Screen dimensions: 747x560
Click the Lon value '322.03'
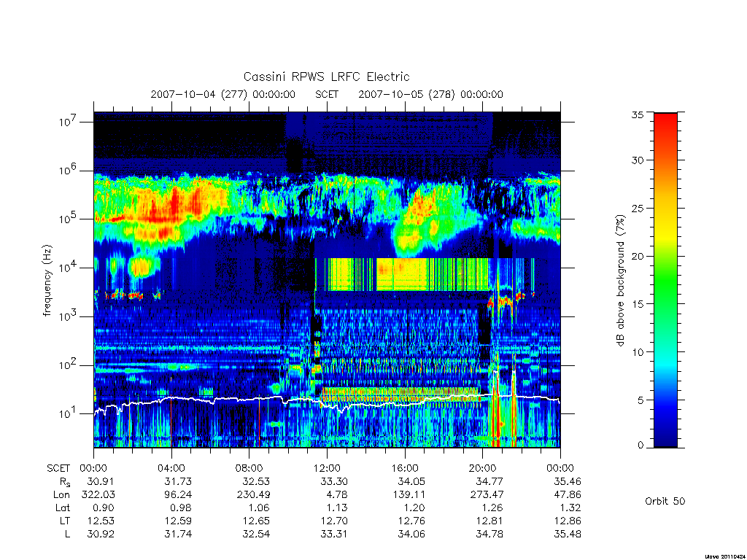pos(98,495)
